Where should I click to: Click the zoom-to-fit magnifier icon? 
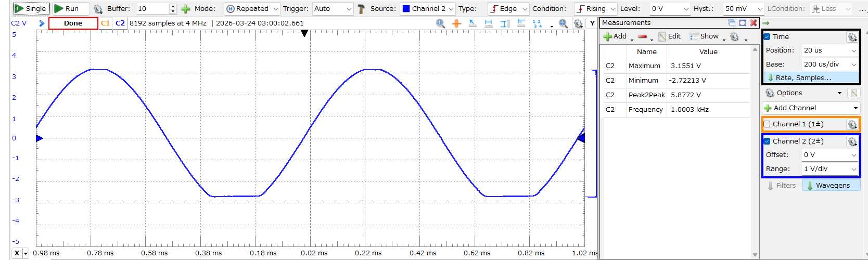click(x=563, y=23)
